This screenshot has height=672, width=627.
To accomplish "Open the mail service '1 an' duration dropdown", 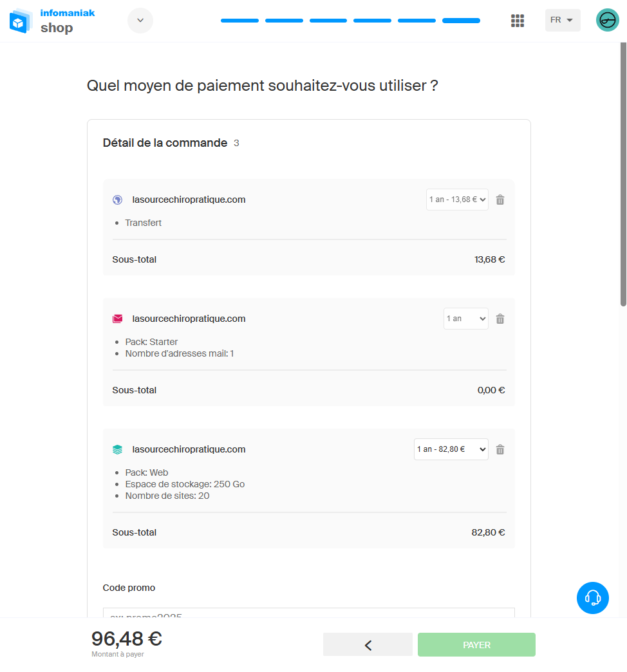I will click(x=465, y=319).
